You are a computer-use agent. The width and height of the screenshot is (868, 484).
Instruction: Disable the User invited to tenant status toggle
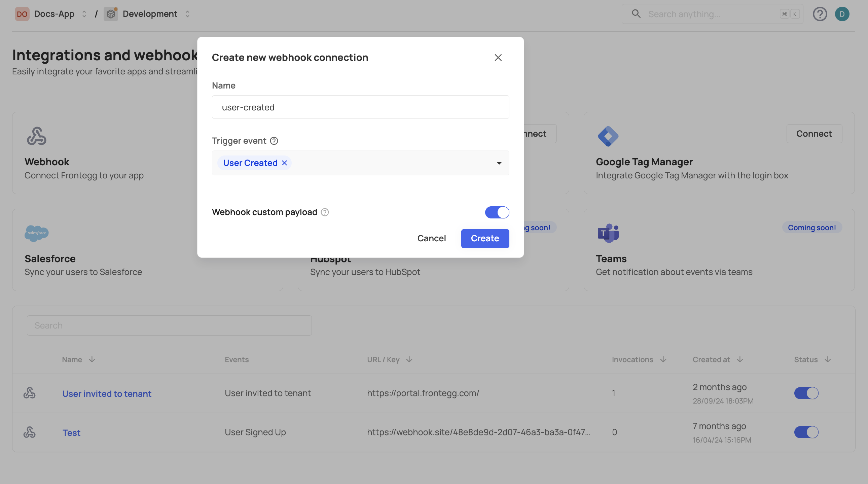[x=806, y=393]
